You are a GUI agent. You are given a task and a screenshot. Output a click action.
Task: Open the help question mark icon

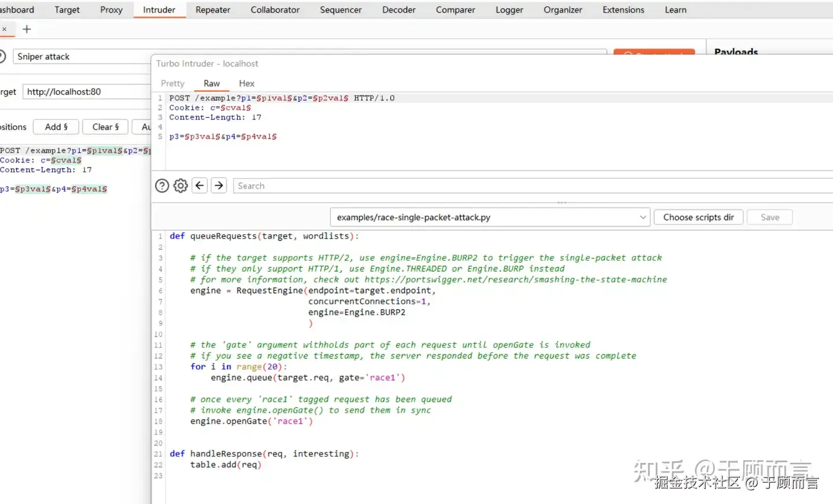162,186
